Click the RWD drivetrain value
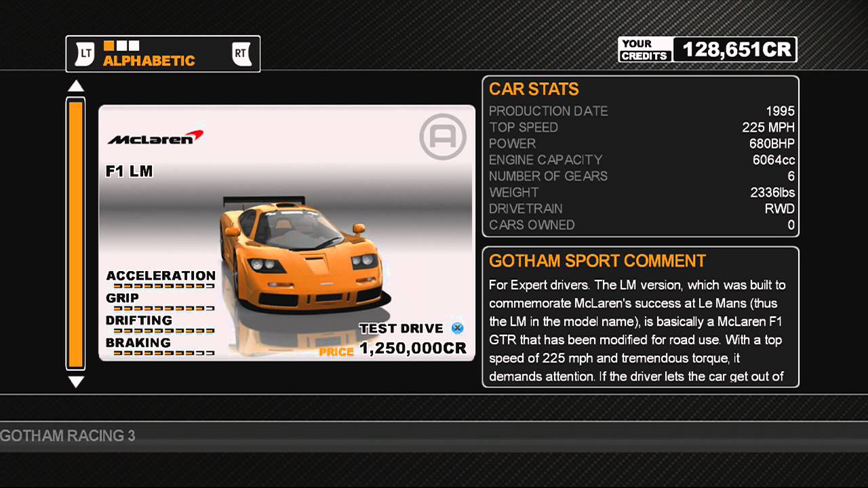Image resolution: width=868 pixels, height=488 pixels. [780, 209]
